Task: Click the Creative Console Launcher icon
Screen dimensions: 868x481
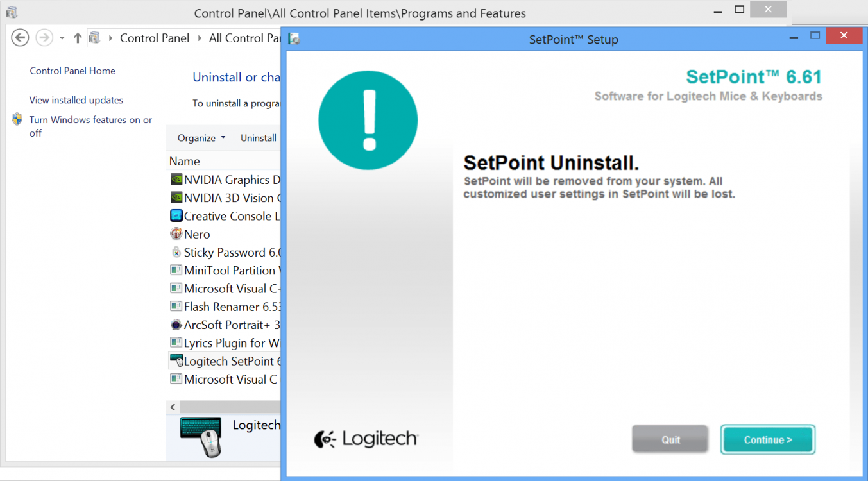Action: coord(176,215)
